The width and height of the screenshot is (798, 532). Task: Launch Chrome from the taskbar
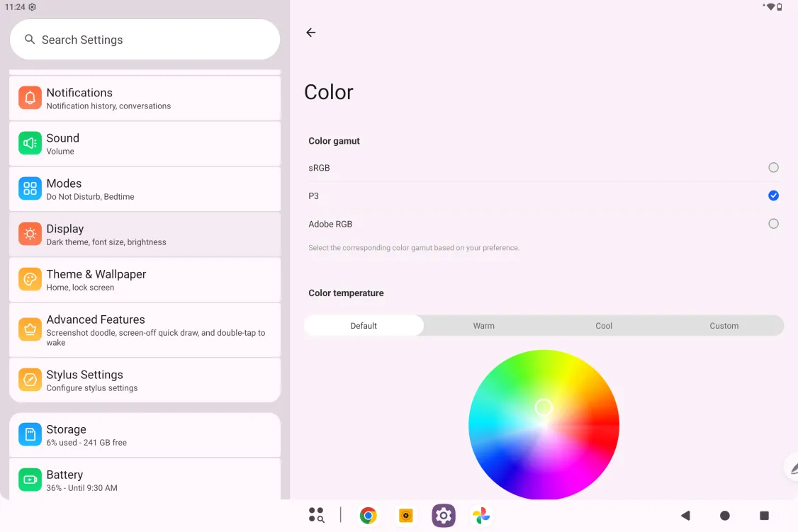(368, 515)
